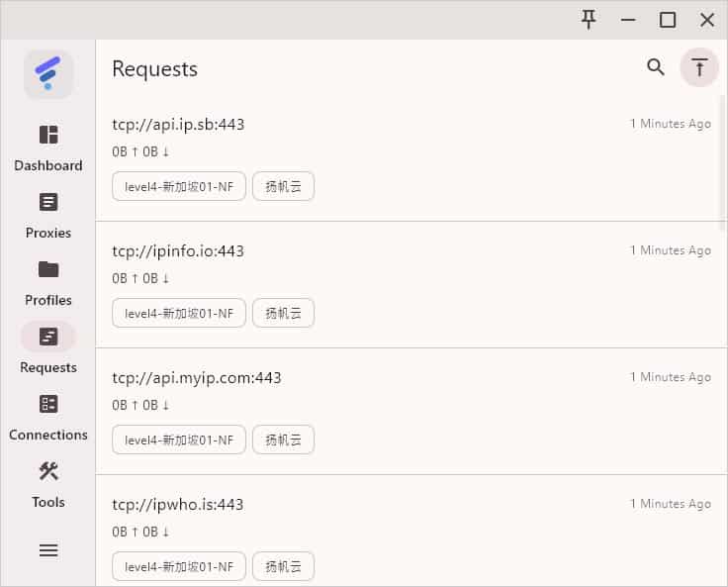This screenshot has height=587, width=728.
Task: Maximize the window
Action: [x=668, y=20]
